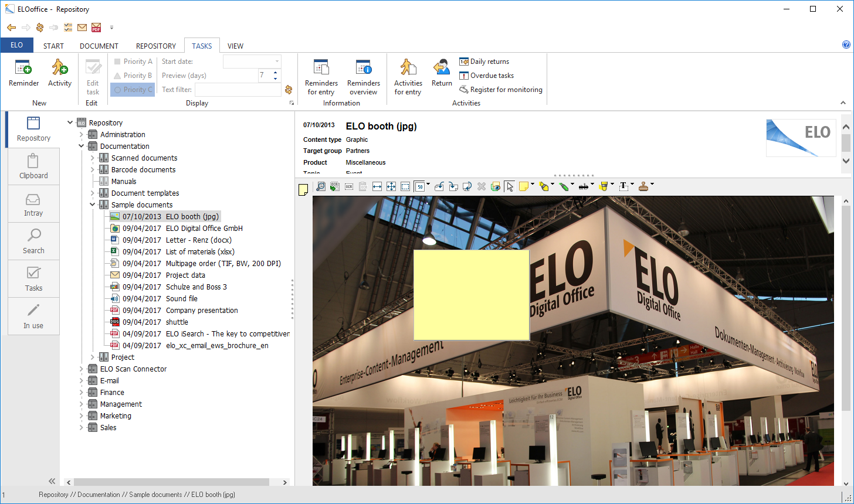Select the pointer arrow tool

click(510, 186)
